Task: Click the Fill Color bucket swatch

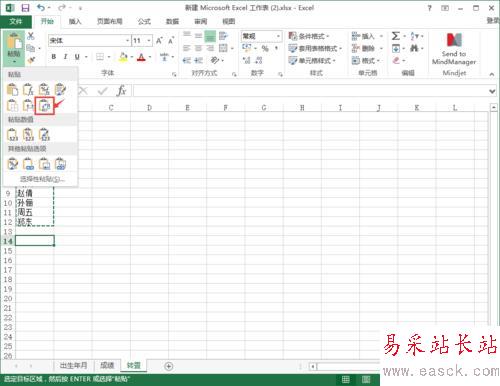Action: pos(123,57)
